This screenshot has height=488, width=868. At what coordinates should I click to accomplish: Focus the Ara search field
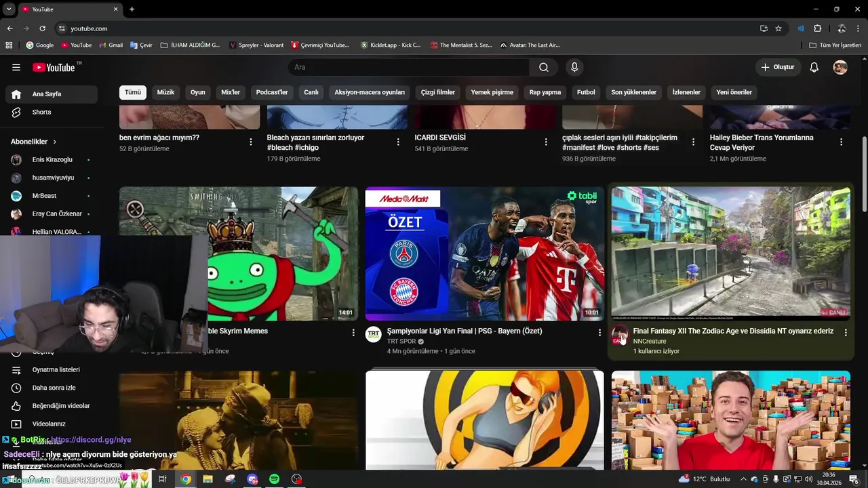pos(409,67)
